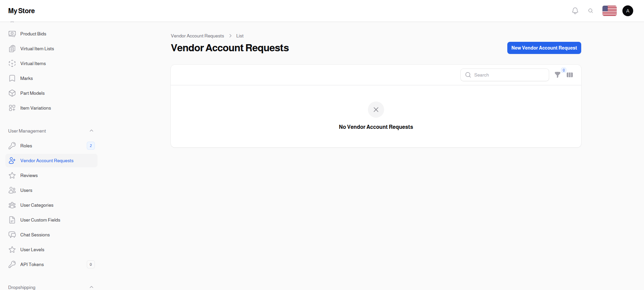The image size is (644, 290).
Task: Click the Product Bids sidebar icon
Action: pos(12,34)
